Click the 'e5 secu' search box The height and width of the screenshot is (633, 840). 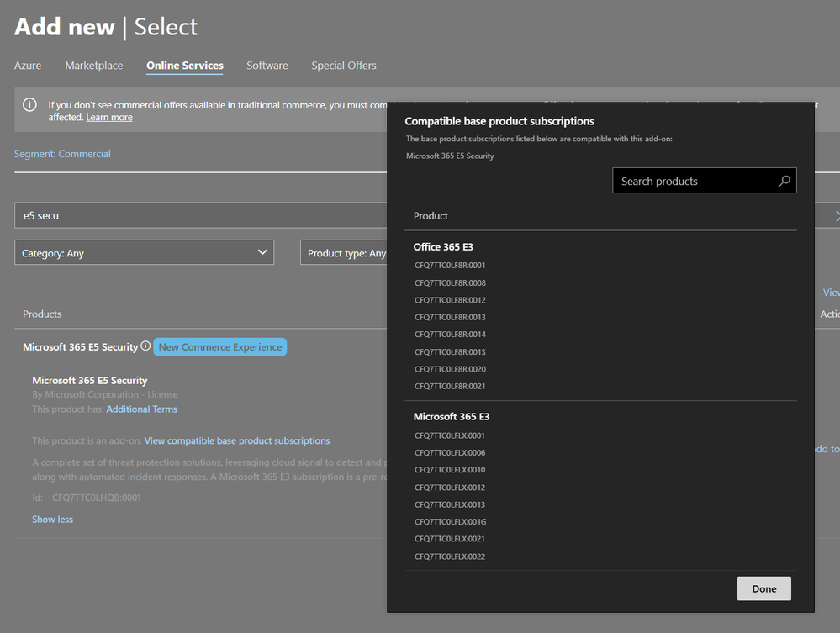(x=201, y=215)
